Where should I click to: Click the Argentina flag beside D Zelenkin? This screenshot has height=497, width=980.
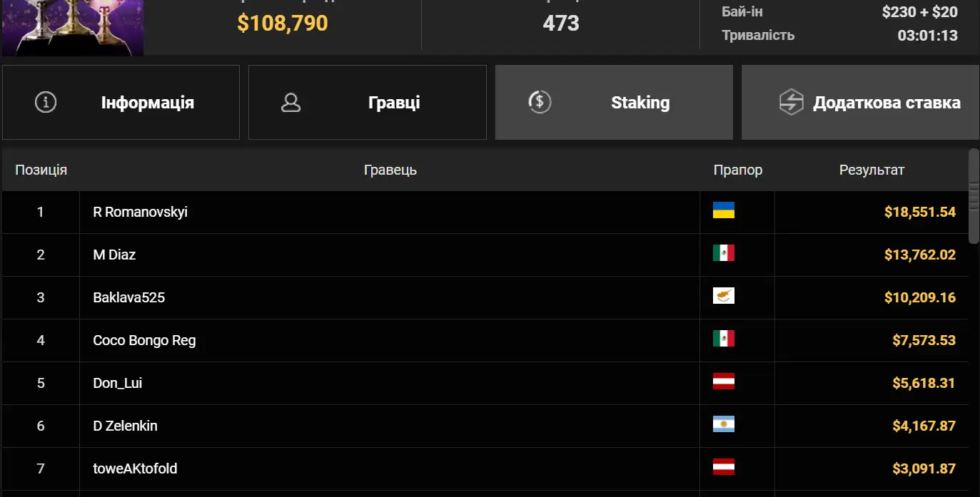coord(723,424)
